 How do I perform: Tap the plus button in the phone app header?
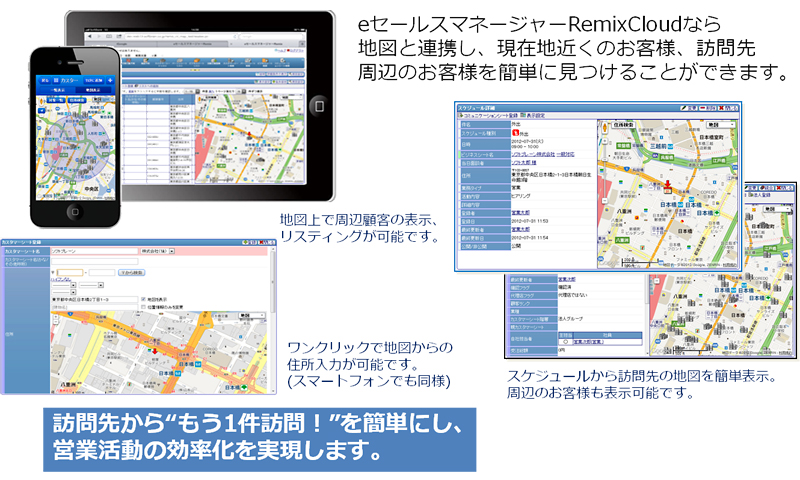pos(110,80)
